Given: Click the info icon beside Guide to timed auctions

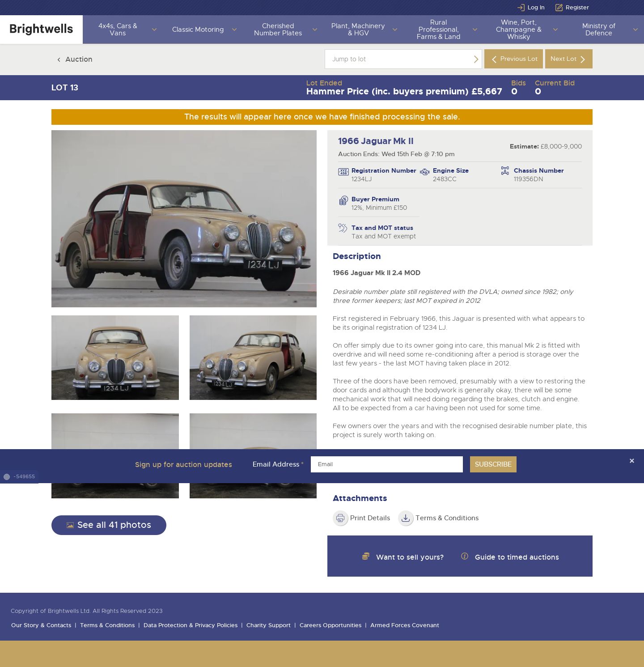Looking at the screenshot, I should (465, 556).
